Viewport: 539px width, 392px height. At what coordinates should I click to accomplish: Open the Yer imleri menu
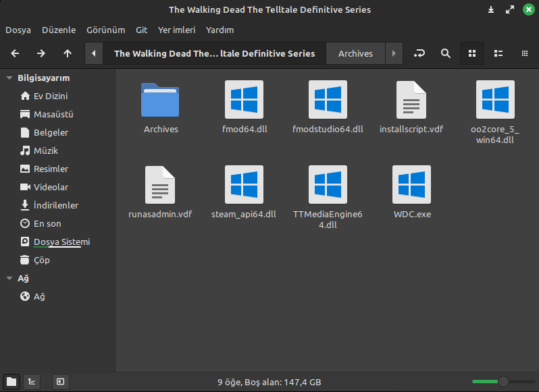coord(177,30)
